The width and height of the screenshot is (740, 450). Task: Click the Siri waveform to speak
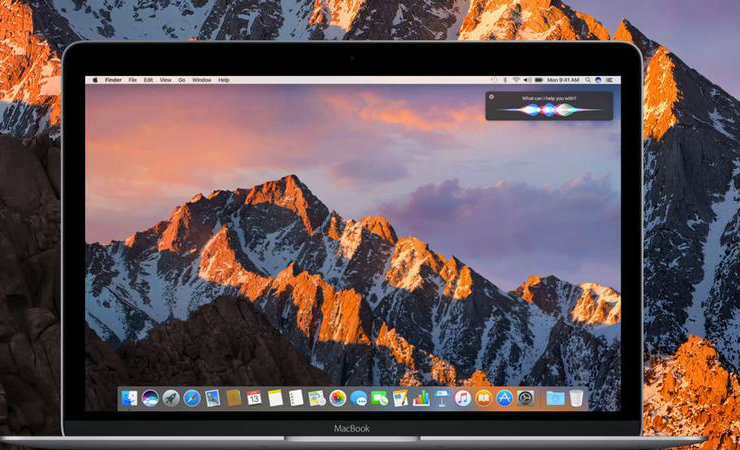coord(549,110)
